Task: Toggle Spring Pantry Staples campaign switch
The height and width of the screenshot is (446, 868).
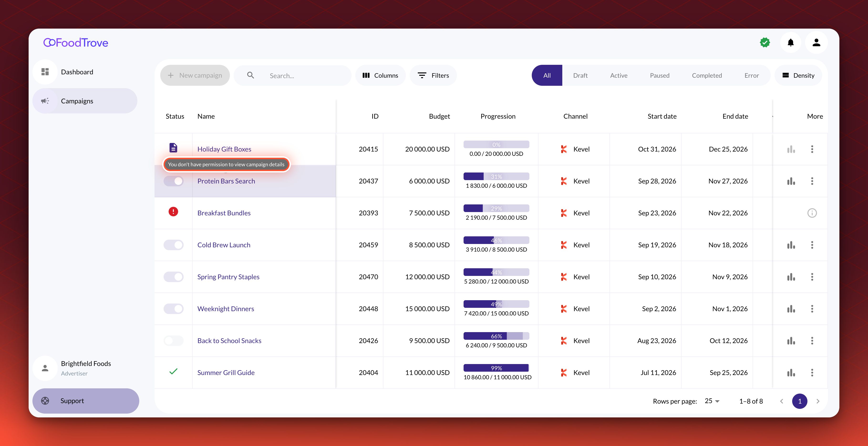Action: [x=174, y=277]
